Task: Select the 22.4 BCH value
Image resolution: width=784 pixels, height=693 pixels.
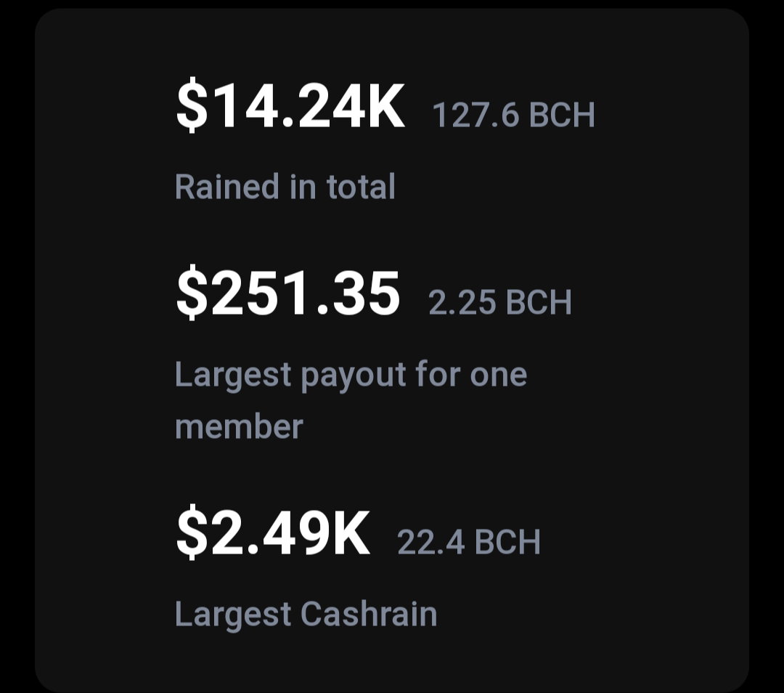Action: tap(469, 542)
